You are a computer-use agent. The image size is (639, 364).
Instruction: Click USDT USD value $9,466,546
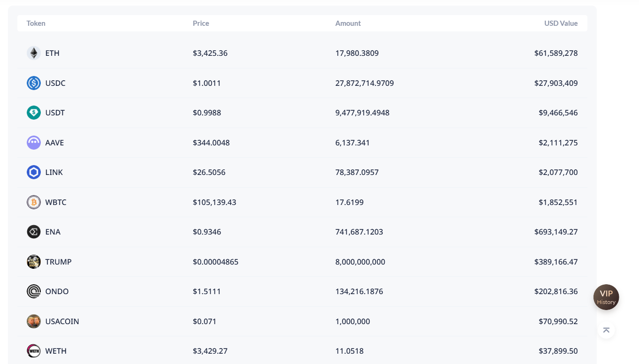558,113
